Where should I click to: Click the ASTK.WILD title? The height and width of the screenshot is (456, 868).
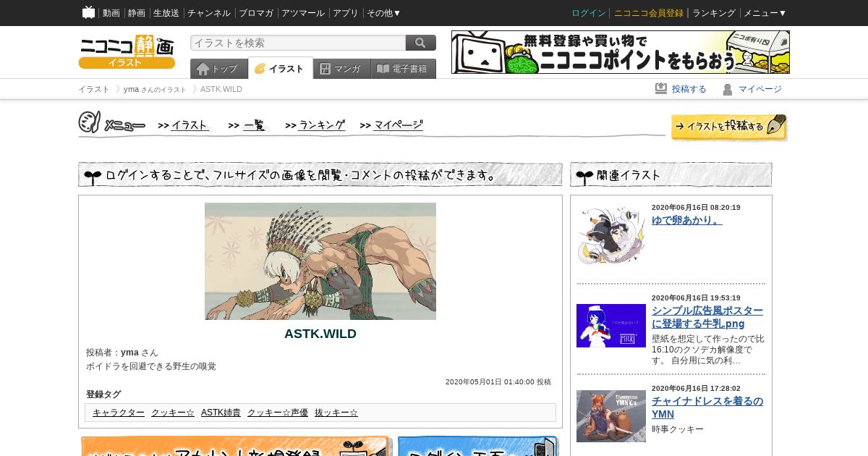click(x=320, y=334)
